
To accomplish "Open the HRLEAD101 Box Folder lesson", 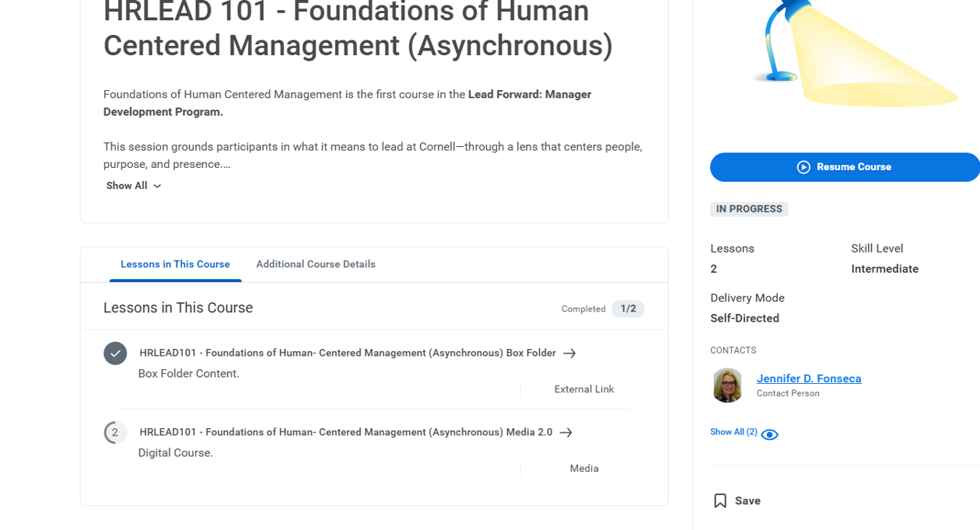I will coord(348,353).
